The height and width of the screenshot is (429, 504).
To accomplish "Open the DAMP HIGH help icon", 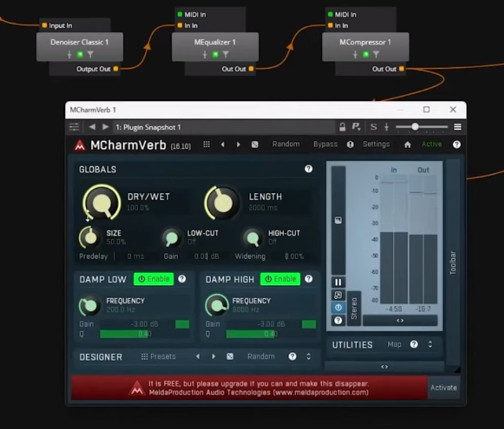I will click(x=308, y=279).
